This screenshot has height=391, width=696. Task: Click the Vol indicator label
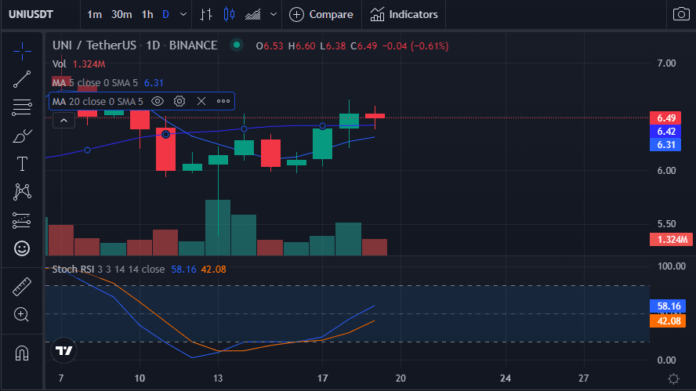click(59, 64)
